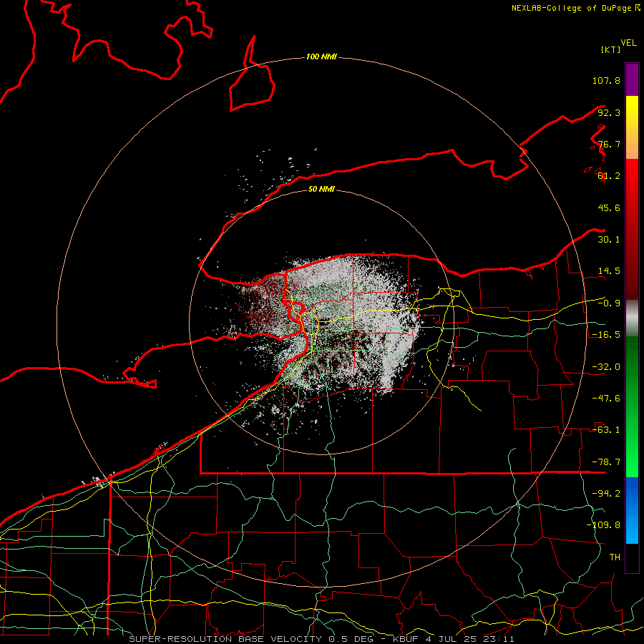Click the green band of the color scale

(632, 406)
